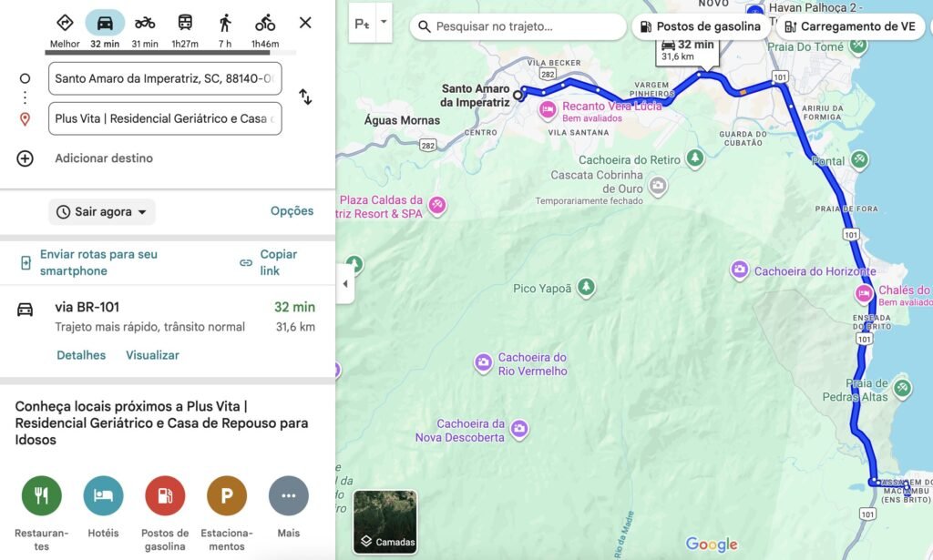Choose public transit travel mode
933x560 pixels.
(x=185, y=24)
